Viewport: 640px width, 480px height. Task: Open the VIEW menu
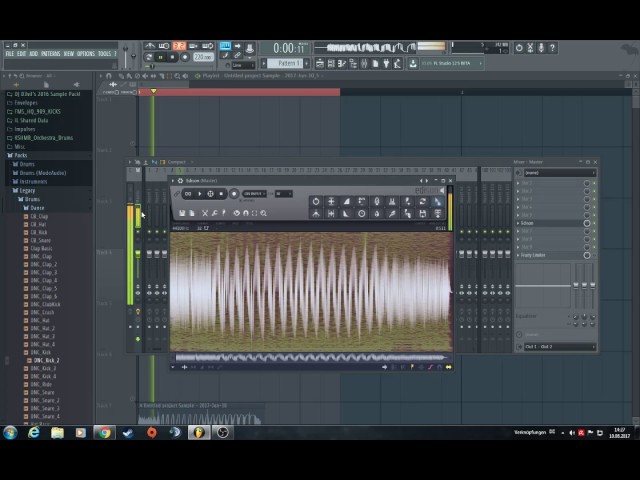tap(69, 54)
